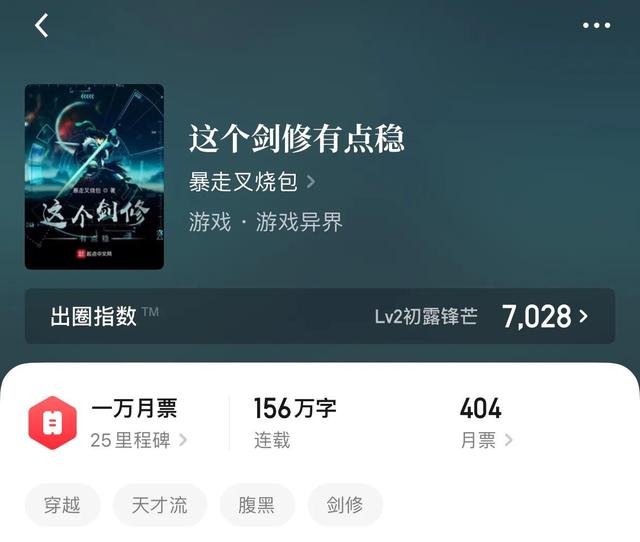
Task: Expand the 月票 chevron under 404
Action: pyautogui.click(x=508, y=440)
